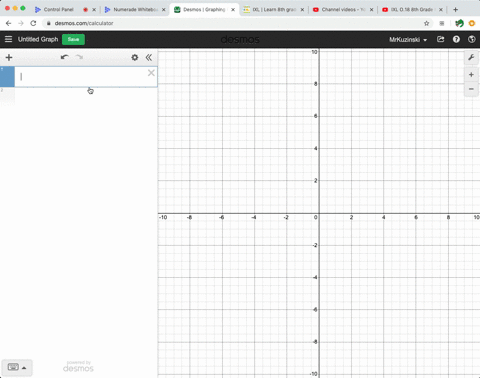Go back in browser history
This screenshot has width=480, height=378.
click(x=9, y=23)
